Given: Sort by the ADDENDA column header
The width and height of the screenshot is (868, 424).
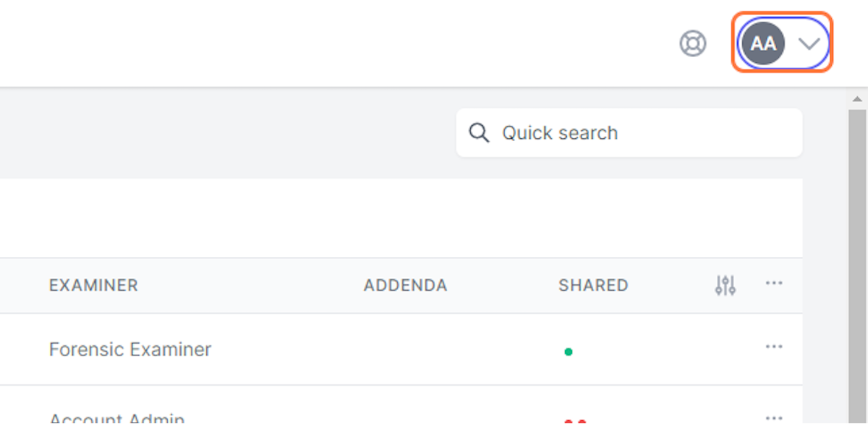Looking at the screenshot, I should click(x=405, y=285).
